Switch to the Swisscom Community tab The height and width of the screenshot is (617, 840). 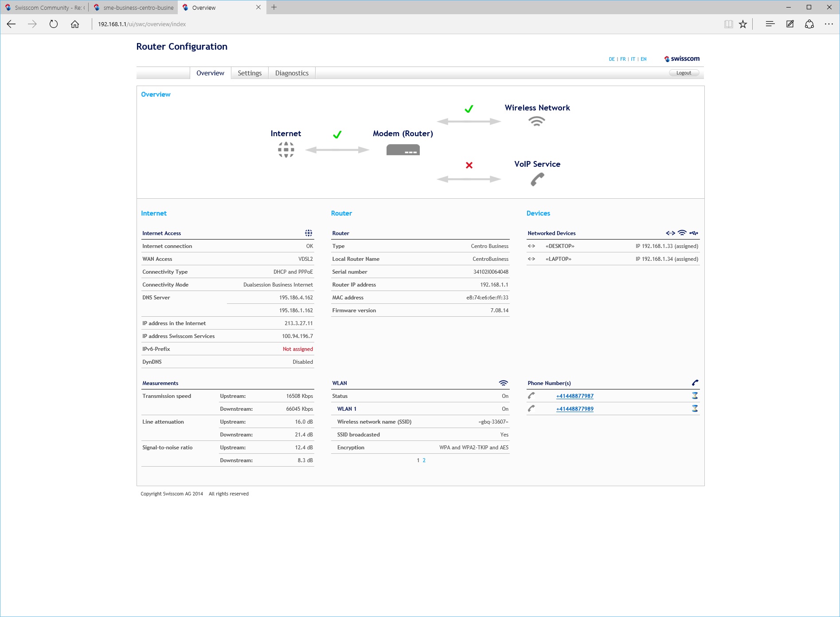pos(45,8)
